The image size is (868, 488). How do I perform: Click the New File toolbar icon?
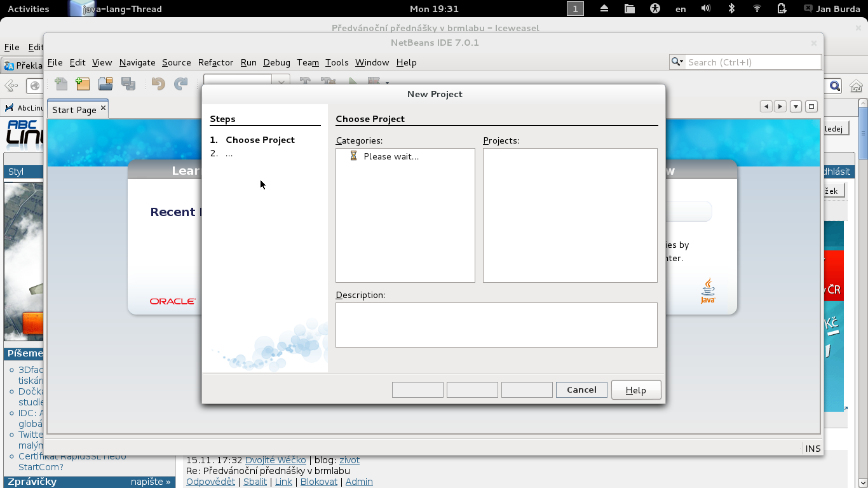point(61,84)
